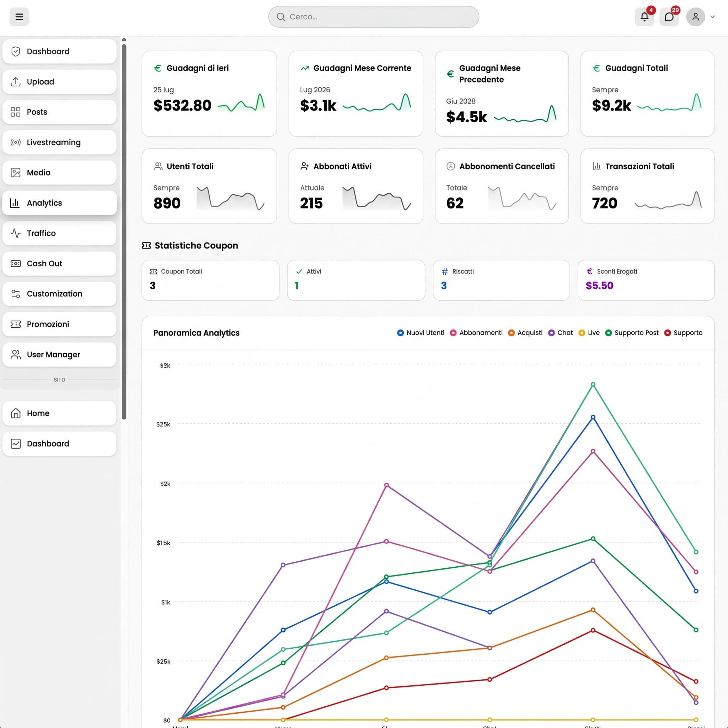728x728 pixels.
Task: Click the Panoramica Analytics title
Action: coord(196,333)
